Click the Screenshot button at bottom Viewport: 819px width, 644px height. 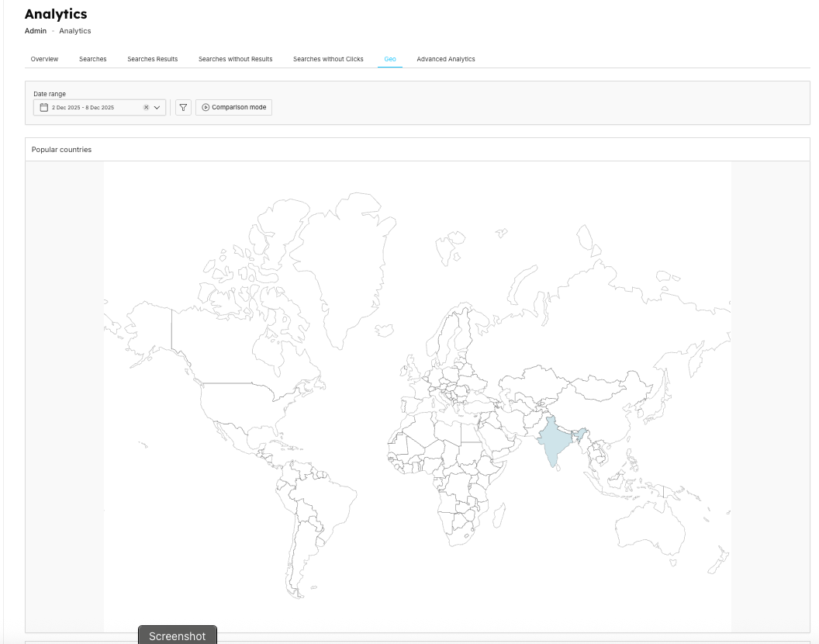[x=177, y=635]
